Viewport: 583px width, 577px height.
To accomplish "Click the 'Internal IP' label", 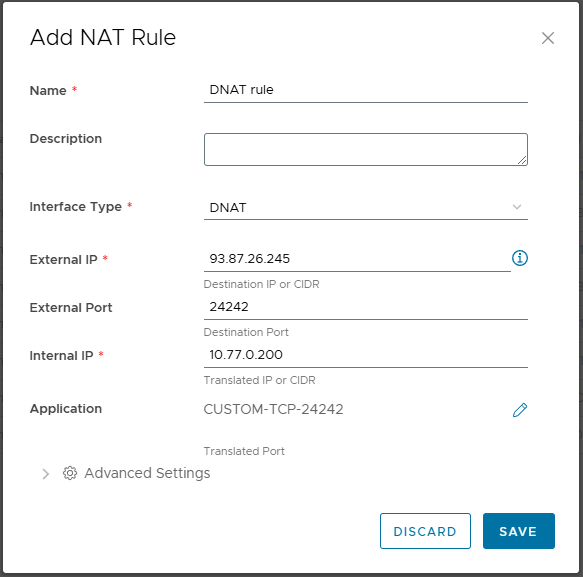I will 61,356.
